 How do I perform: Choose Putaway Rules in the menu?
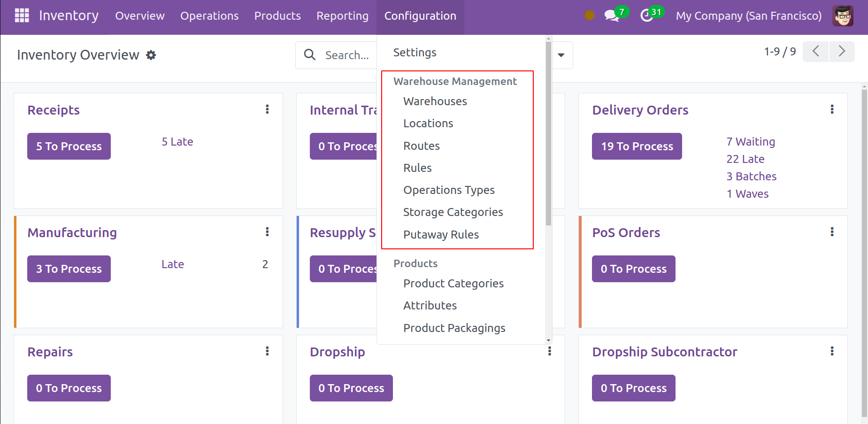tap(441, 235)
